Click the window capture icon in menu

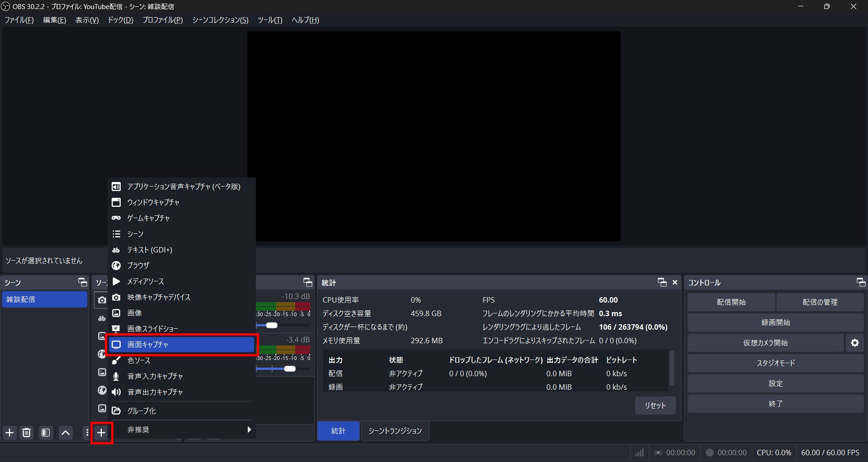tap(116, 202)
